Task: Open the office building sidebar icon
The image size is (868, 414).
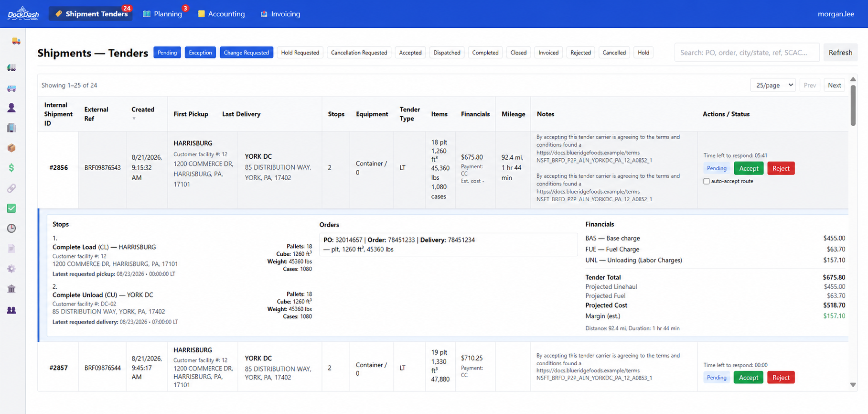Action: pyautogui.click(x=11, y=128)
